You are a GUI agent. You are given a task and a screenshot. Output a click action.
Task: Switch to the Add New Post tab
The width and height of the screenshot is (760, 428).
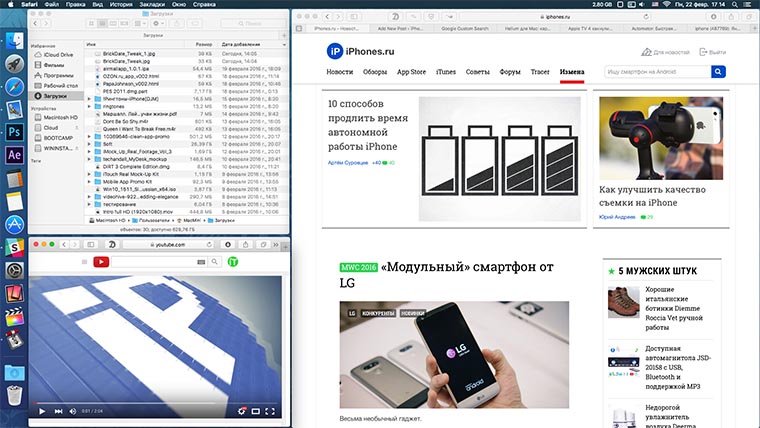pyautogui.click(x=400, y=29)
